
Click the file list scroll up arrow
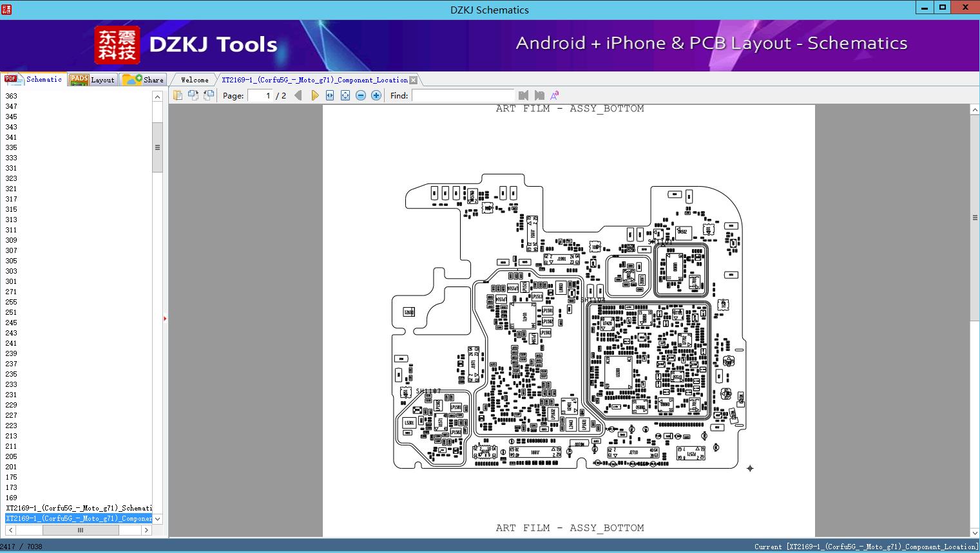pos(157,97)
